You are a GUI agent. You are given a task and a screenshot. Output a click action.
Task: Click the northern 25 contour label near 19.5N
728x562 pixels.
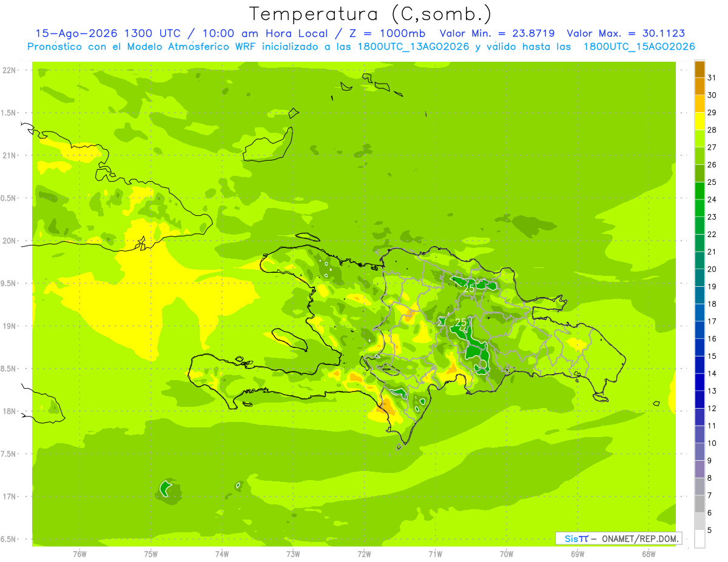469,289
